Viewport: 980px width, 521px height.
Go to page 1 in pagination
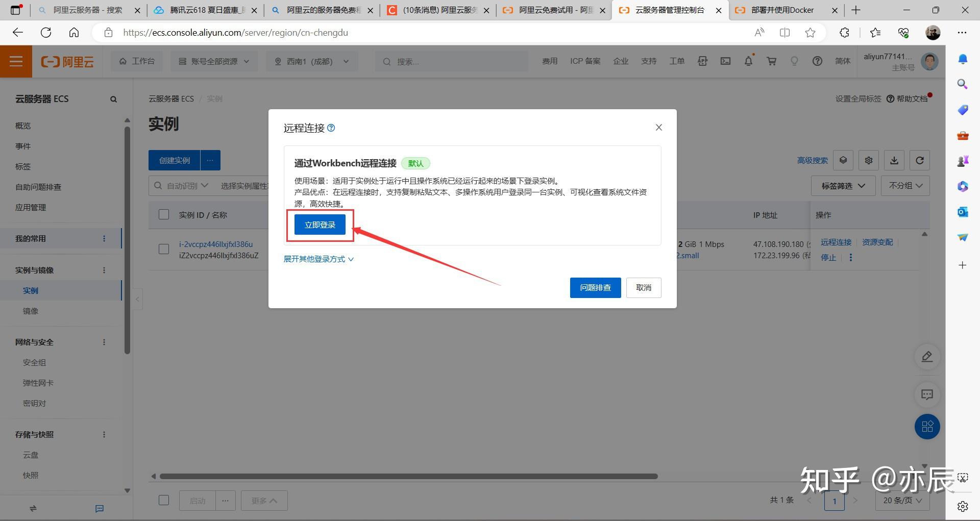(x=835, y=501)
